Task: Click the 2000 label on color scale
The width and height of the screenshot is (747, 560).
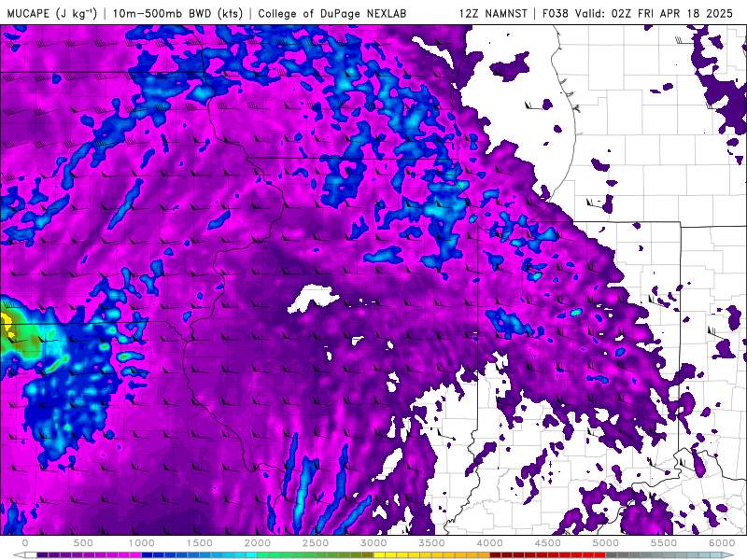Action: coord(258,543)
